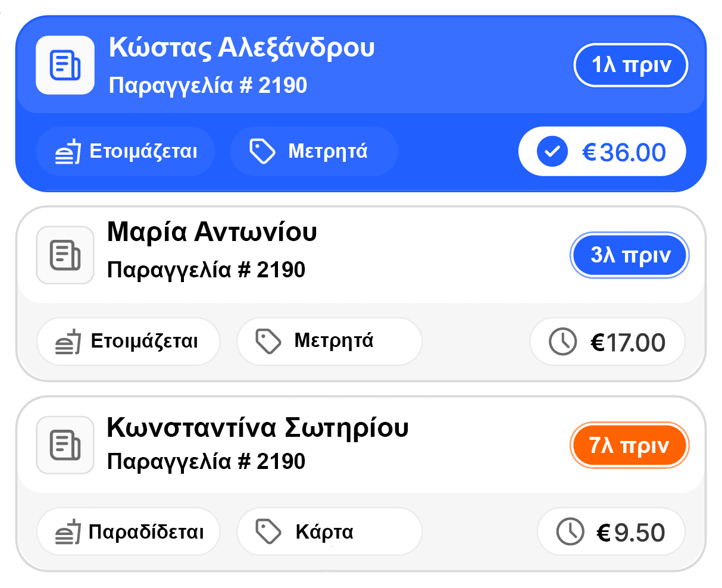Click the receipt icon beside Κώστας Αλεξάνδρου
The width and height of the screenshot is (722, 588).
point(65,65)
